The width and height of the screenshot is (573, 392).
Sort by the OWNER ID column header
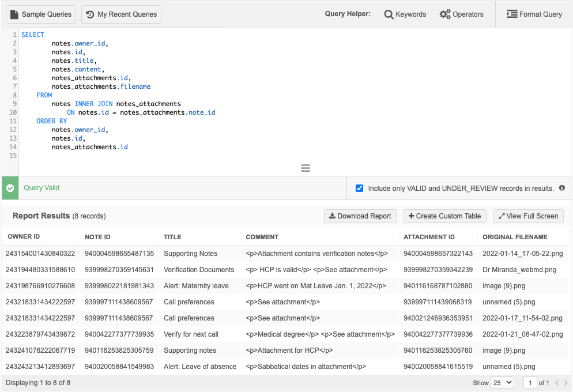pyautogui.click(x=24, y=237)
